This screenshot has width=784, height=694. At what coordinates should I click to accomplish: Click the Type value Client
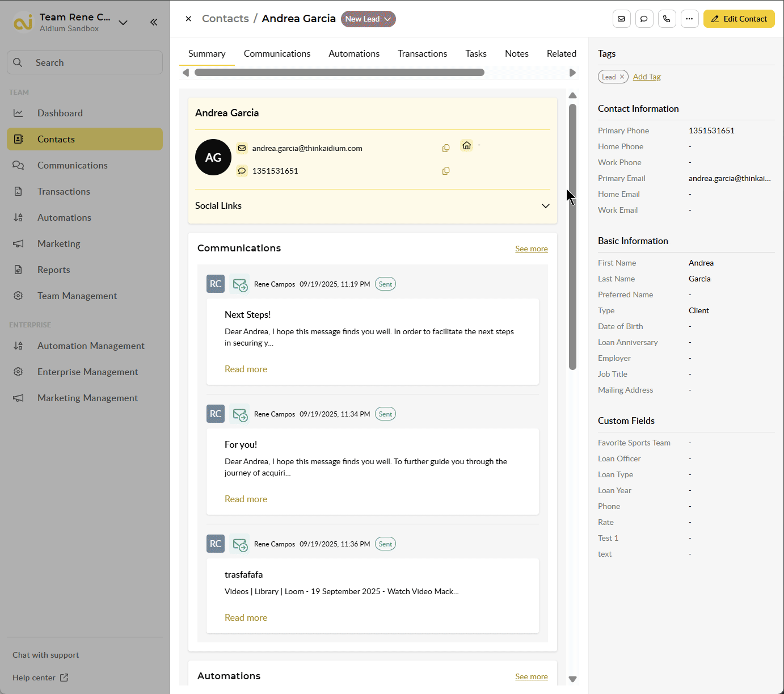coord(699,310)
